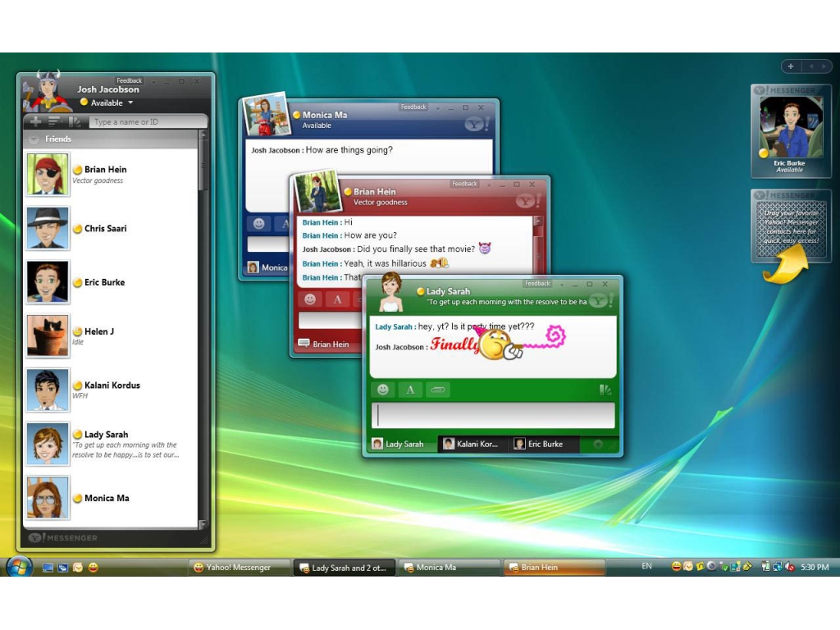
Task: Open the tab list dropdown in Lady Sarah's chat
Action: click(598, 444)
